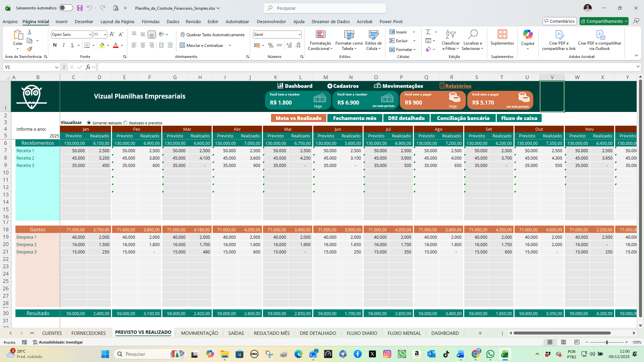Click Suplementos add-ins icon
The image size is (644, 362).
point(502,34)
